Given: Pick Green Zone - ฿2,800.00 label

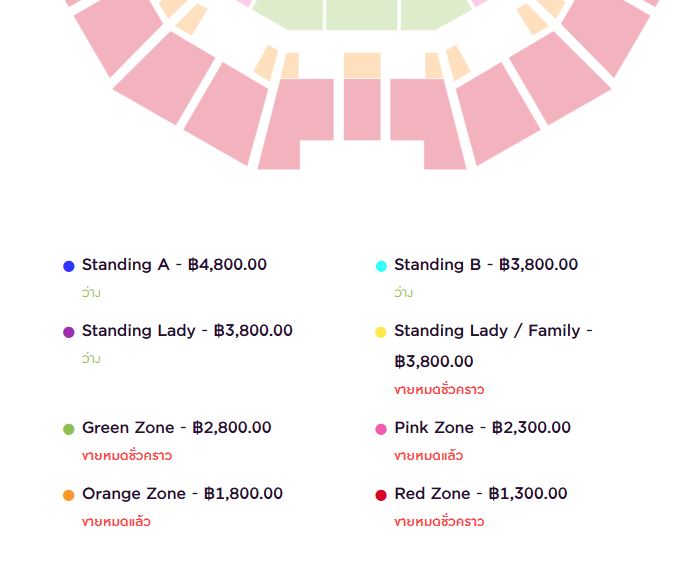Looking at the screenshot, I should (176, 428).
